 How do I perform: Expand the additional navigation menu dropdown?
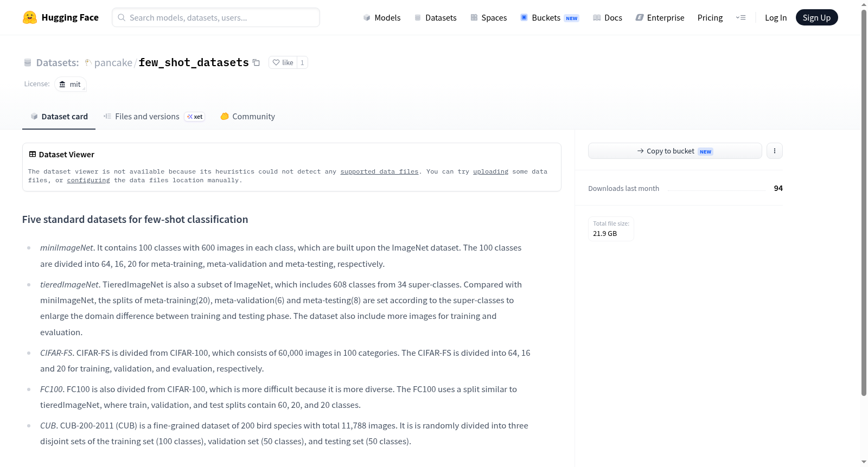[741, 17]
